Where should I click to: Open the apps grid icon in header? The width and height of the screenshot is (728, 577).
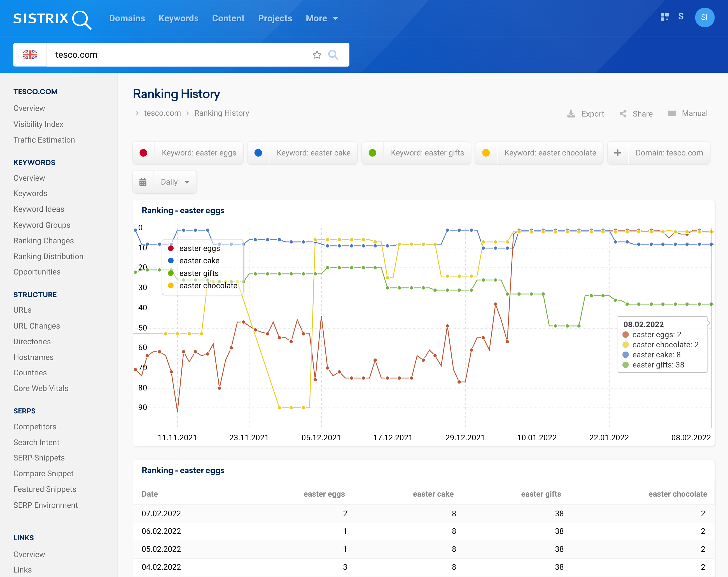[x=664, y=17]
